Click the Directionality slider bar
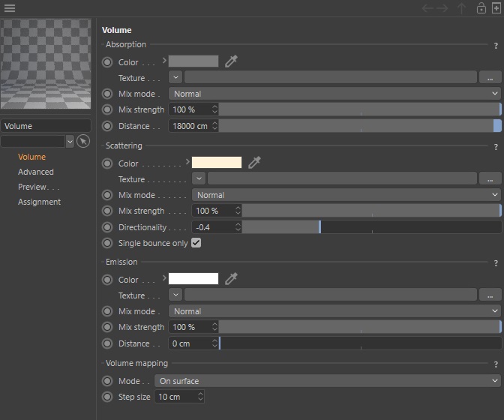 click(x=372, y=227)
